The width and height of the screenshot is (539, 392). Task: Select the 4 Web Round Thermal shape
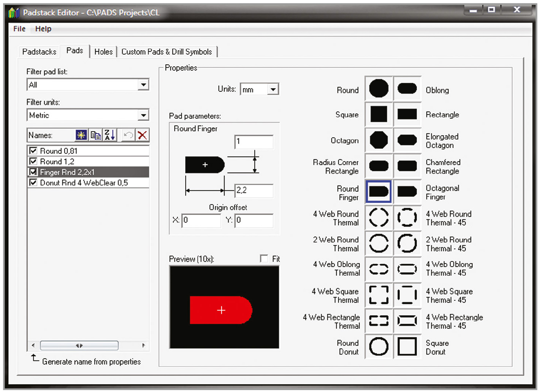pyautogui.click(x=379, y=218)
